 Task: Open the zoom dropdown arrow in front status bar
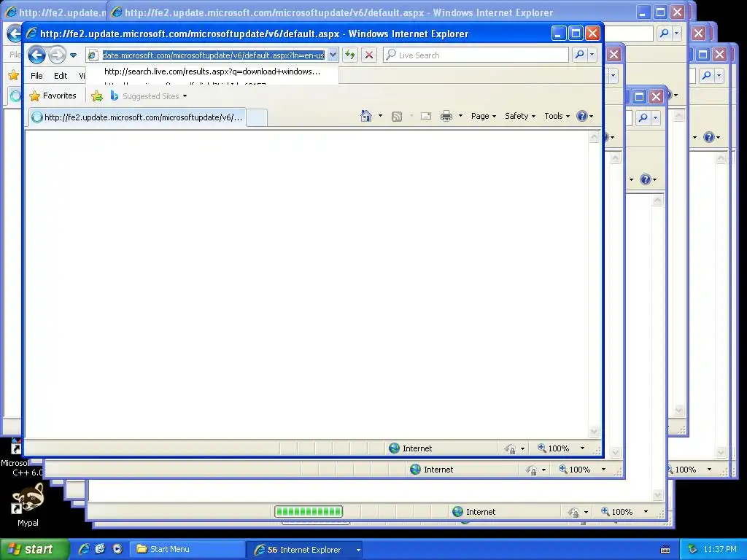[x=582, y=448]
